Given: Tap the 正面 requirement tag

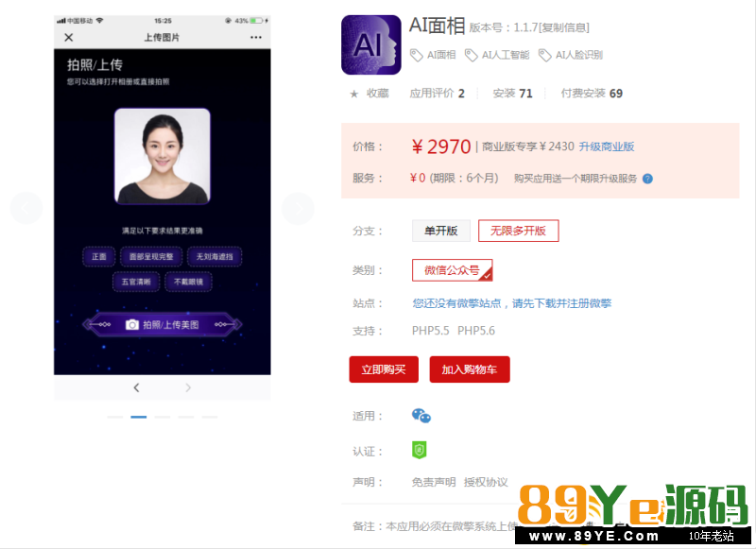Looking at the screenshot, I should point(99,256).
